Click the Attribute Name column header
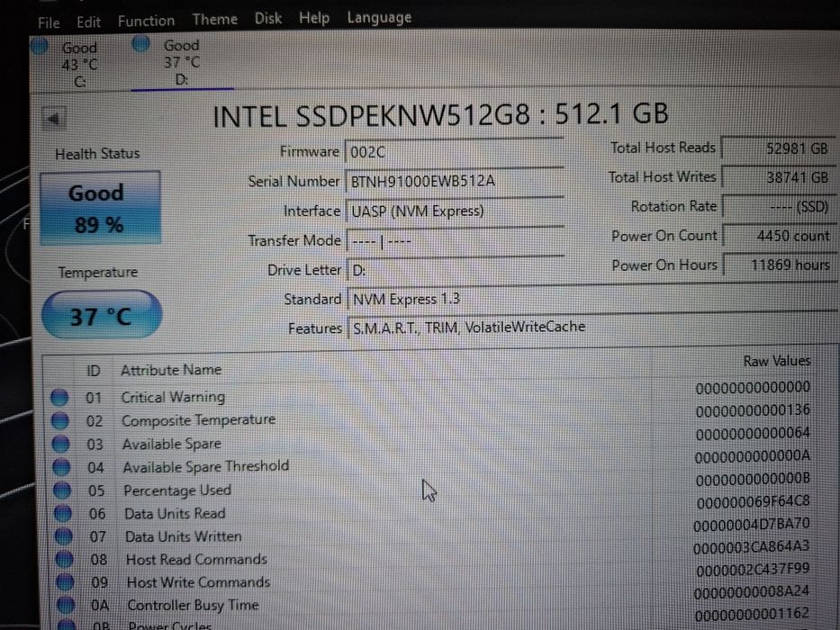 (x=171, y=370)
